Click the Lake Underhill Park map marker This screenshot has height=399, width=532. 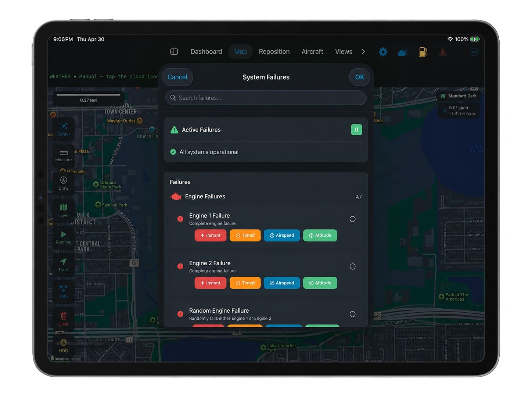(x=263, y=348)
